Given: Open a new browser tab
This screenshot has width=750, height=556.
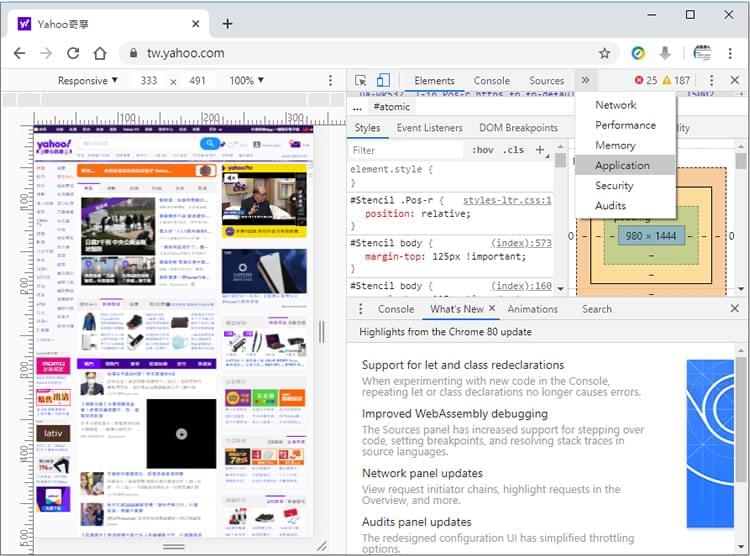Looking at the screenshot, I should (x=228, y=23).
